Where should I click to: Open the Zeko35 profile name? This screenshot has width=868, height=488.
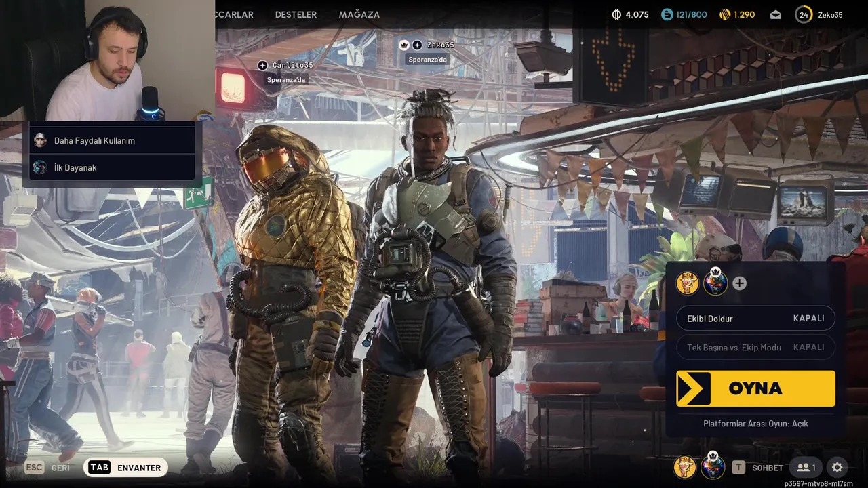click(x=830, y=14)
